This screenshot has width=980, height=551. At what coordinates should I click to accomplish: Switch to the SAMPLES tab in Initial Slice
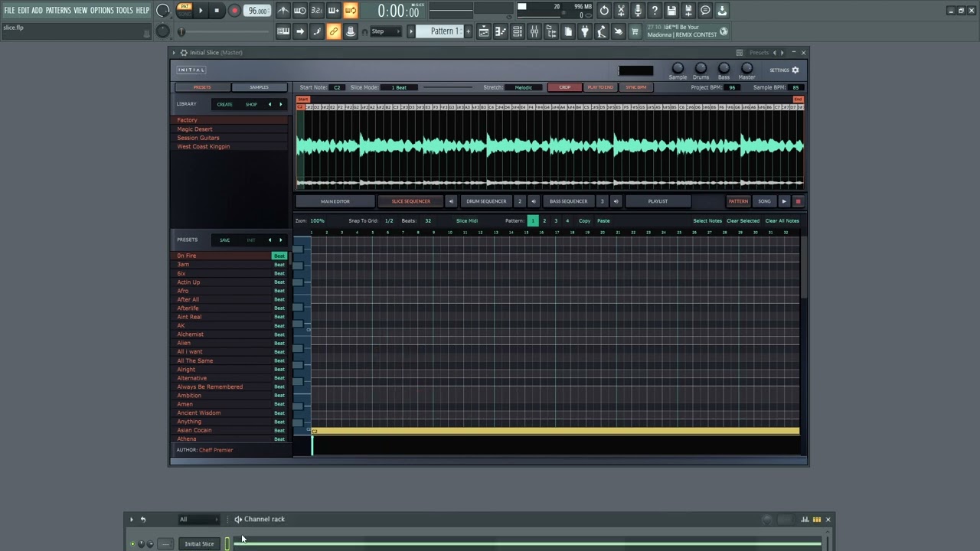point(260,87)
